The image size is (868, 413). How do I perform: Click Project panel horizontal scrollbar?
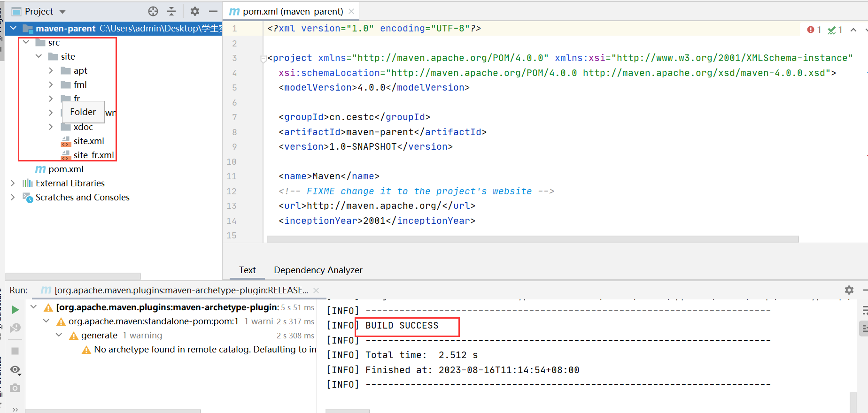point(73,276)
